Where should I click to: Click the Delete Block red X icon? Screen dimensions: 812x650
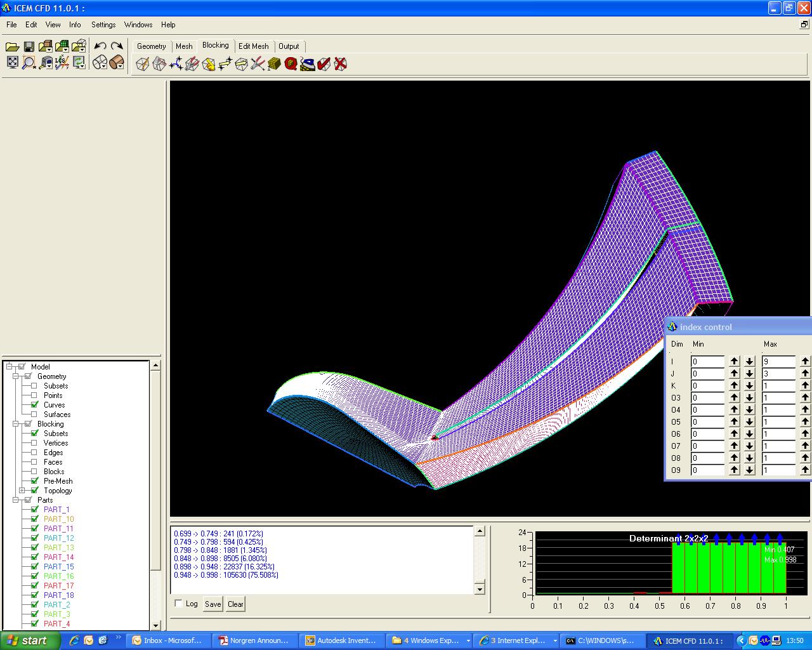point(341,64)
